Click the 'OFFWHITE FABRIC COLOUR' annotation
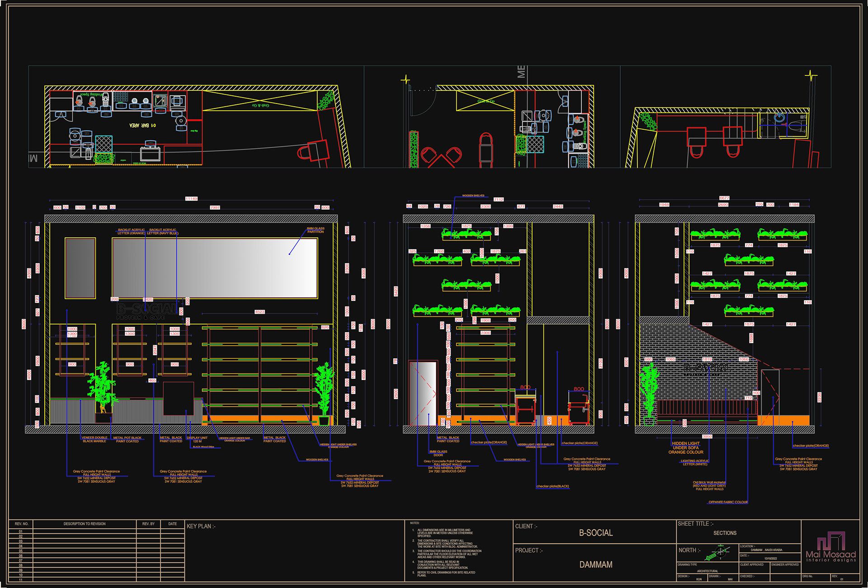The height and width of the screenshot is (588, 868). point(728,502)
